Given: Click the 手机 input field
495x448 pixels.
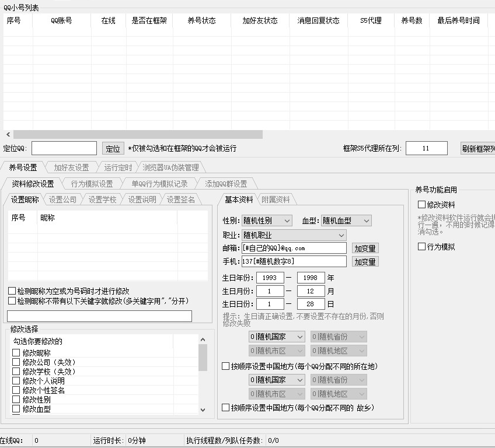Looking at the screenshot, I should tap(294, 261).
